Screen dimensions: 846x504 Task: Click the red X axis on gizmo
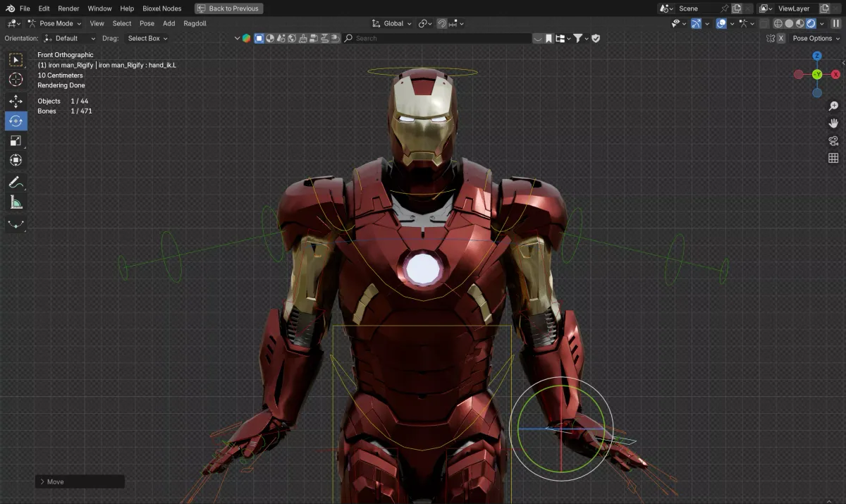pos(836,74)
